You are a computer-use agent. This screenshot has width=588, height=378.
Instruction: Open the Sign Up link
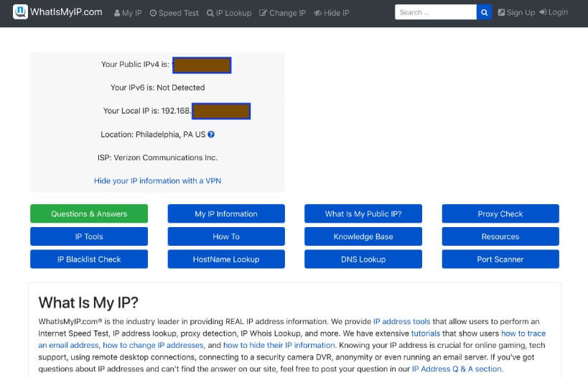click(516, 12)
